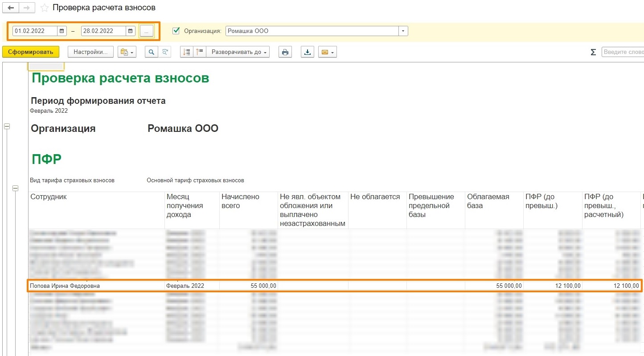Open the calendar for the start date 01.02.2022
Screen dimensions: 644x356
click(x=62, y=31)
